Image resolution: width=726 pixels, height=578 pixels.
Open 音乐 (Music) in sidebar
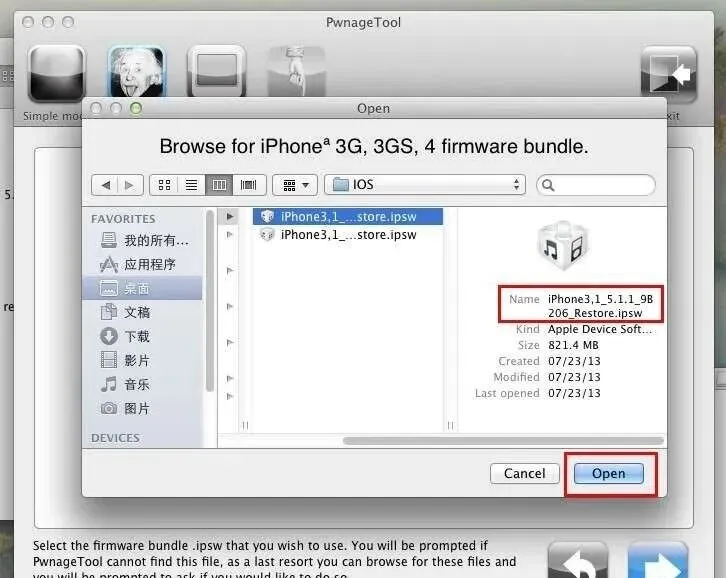(144, 384)
